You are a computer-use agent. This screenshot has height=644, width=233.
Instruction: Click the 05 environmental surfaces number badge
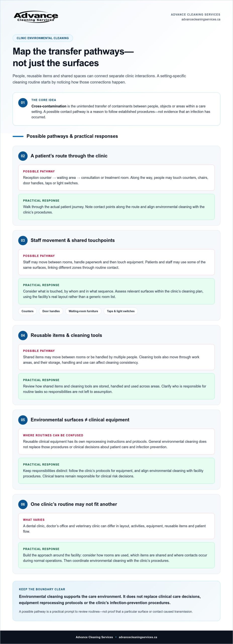tap(23, 420)
